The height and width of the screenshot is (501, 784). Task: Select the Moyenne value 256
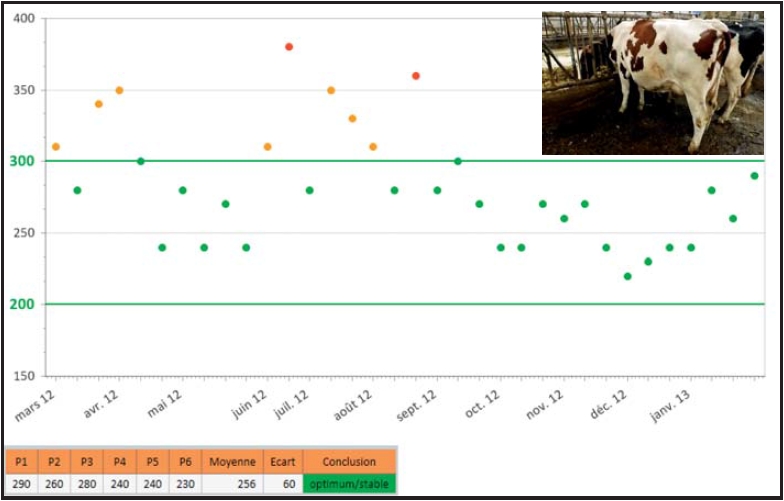tap(232, 484)
